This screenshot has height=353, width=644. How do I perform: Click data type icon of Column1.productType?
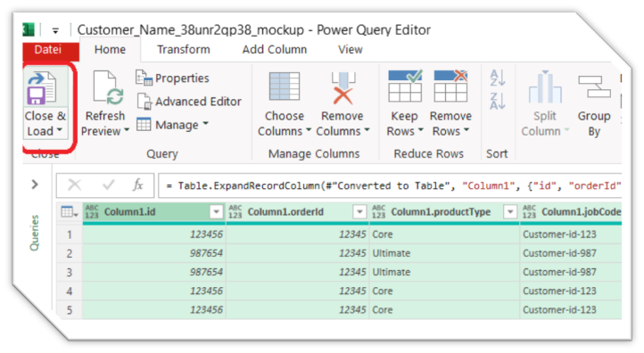point(378,212)
